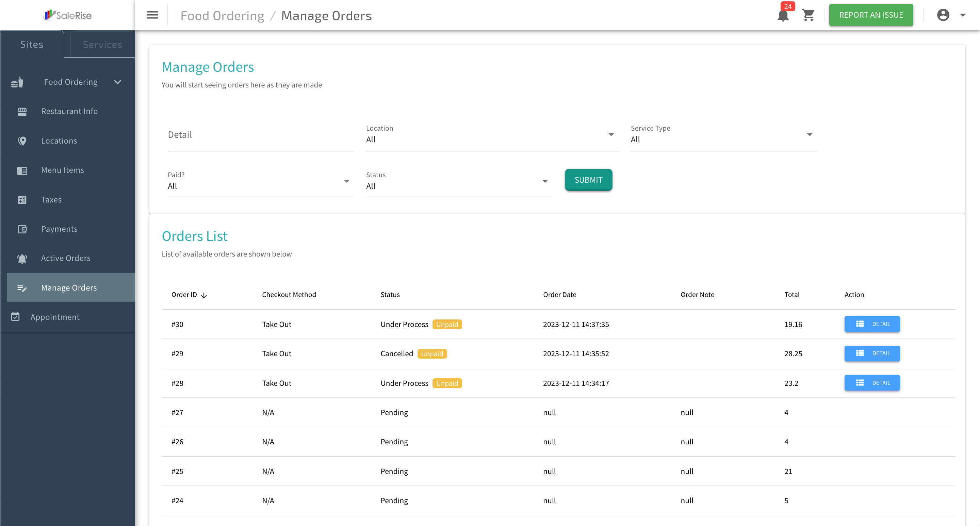Click the Unpaid badge on order #28

447,383
